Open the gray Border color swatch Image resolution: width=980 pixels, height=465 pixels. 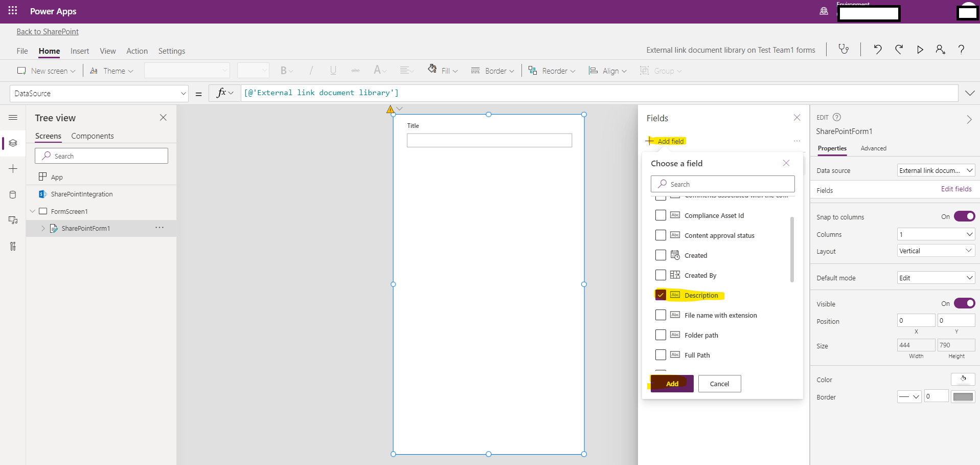[x=963, y=396]
